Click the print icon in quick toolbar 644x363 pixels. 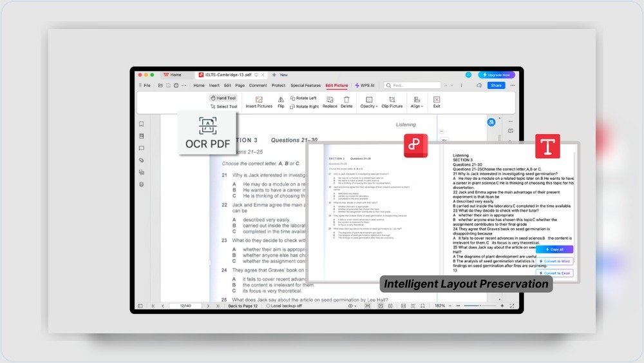click(x=176, y=86)
